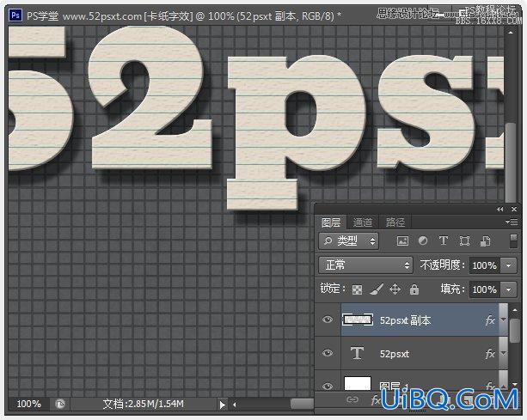527x420 pixels.
Task: Click the 不透明度 100% value field
Action: (484, 265)
